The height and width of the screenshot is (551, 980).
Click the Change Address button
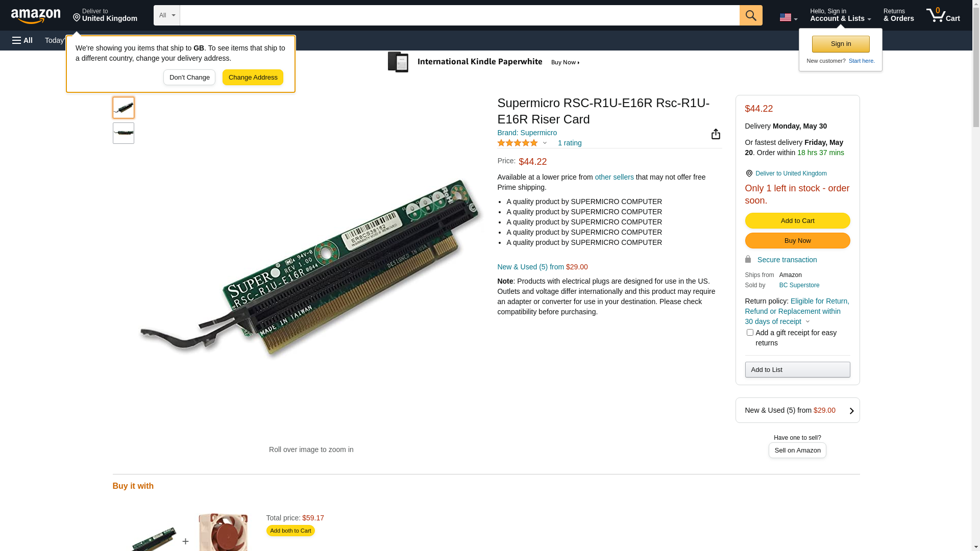coord(253,78)
